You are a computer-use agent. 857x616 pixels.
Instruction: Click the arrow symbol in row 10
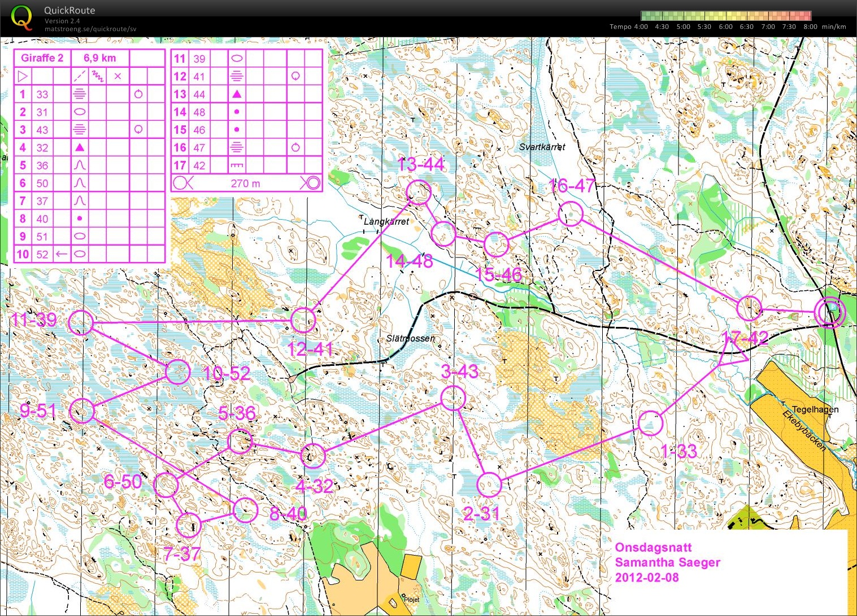tap(62, 254)
